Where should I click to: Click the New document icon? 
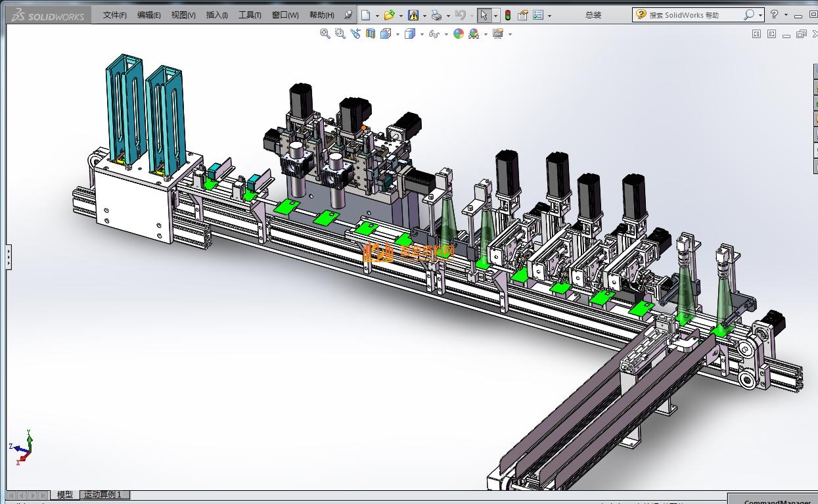(x=366, y=15)
